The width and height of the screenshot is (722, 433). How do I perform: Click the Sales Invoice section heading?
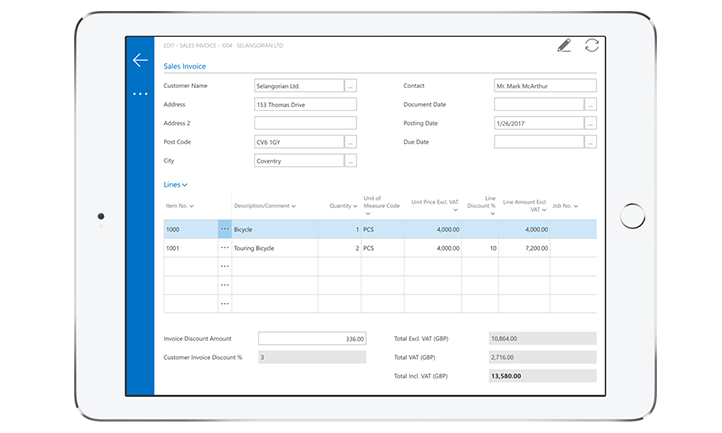click(x=185, y=65)
